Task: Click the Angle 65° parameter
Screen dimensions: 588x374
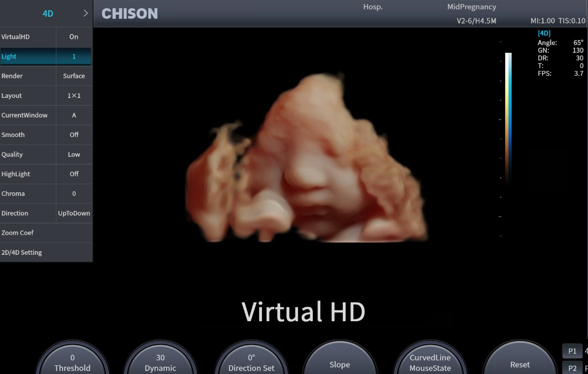Action: click(x=561, y=43)
